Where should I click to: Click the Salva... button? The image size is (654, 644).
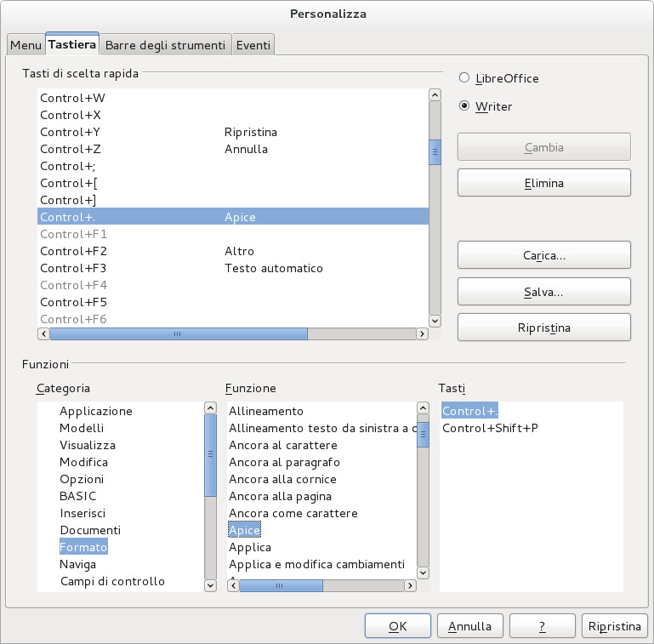coord(543,292)
